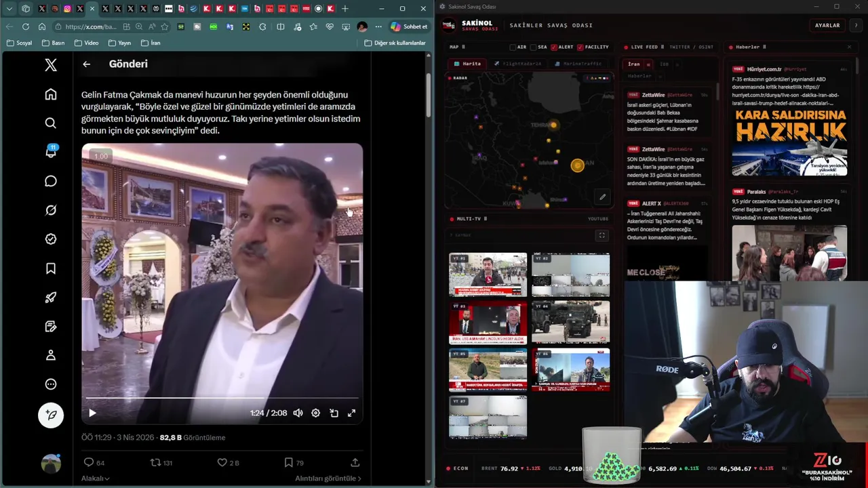Open browser settings and more menu
This screenshot has width=868, height=488.
point(378,26)
